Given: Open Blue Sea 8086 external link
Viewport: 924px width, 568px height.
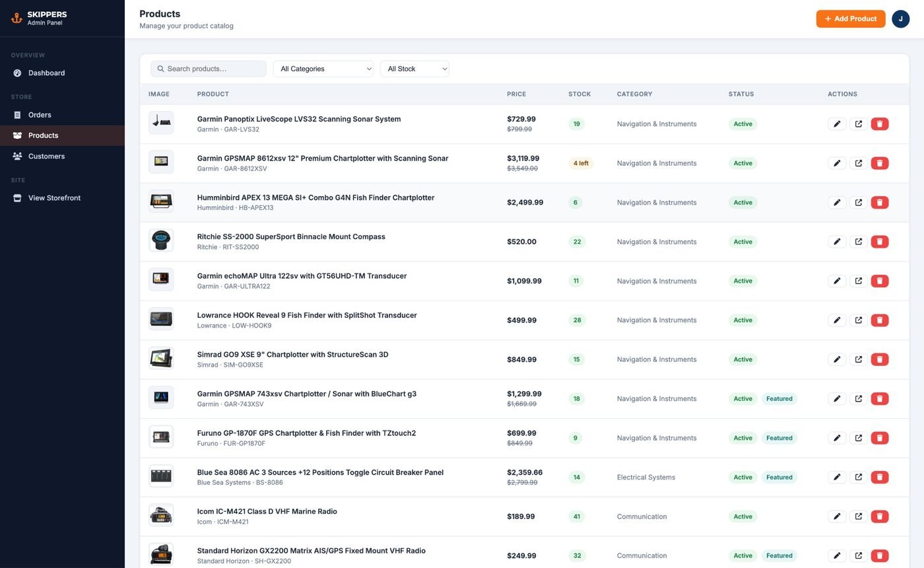Looking at the screenshot, I should (859, 478).
